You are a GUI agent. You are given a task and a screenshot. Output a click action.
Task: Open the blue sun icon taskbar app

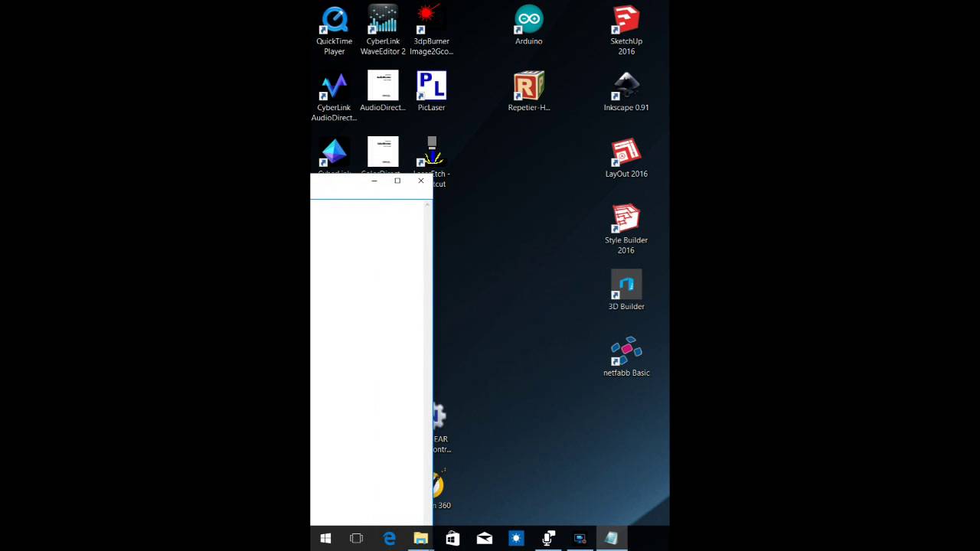point(516,539)
